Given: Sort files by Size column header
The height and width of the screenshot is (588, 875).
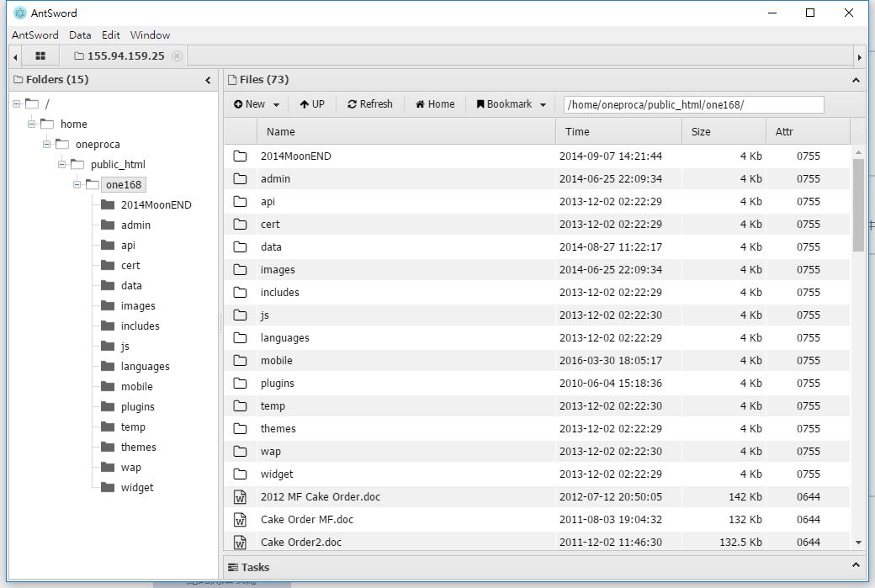Looking at the screenshot, I should pyautogui.click(x=724, y=132).
